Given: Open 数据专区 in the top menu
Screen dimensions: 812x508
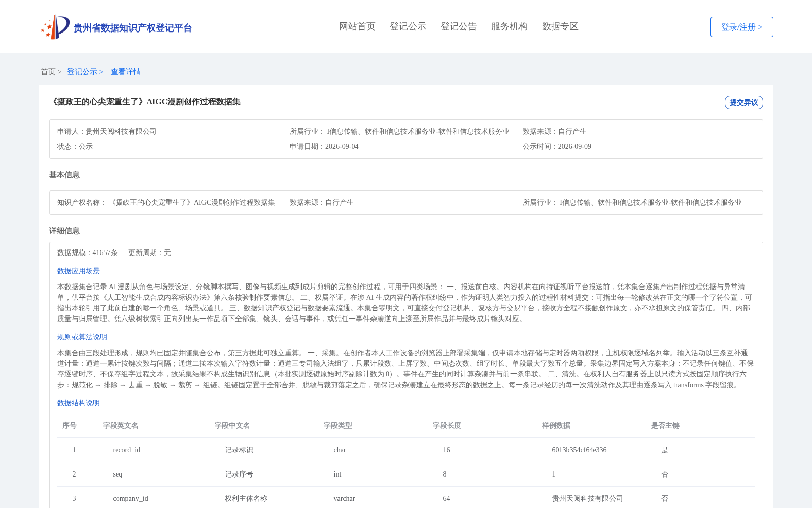Looking at the screenshot, I should point(560,26).
